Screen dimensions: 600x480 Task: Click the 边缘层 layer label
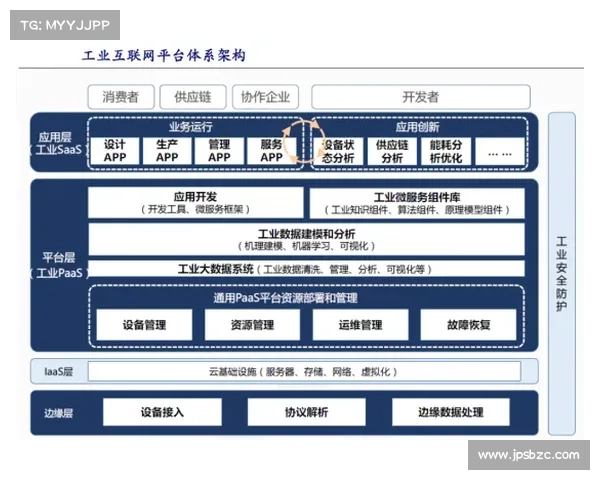click(x=58, y=413)
